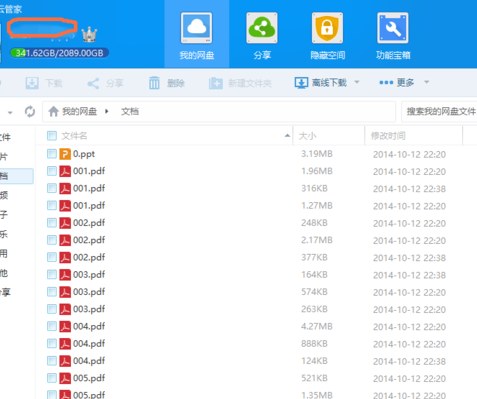The image size is (477, 399).
Task: Open the 隐藏空间 locked space tab
Action: click(x=327, y=35)
